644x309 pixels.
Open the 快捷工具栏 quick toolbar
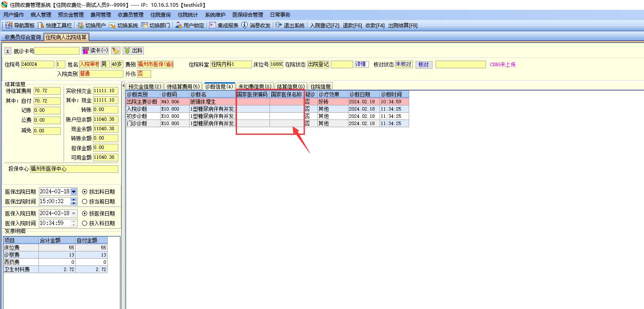click(x=55, y=25)
